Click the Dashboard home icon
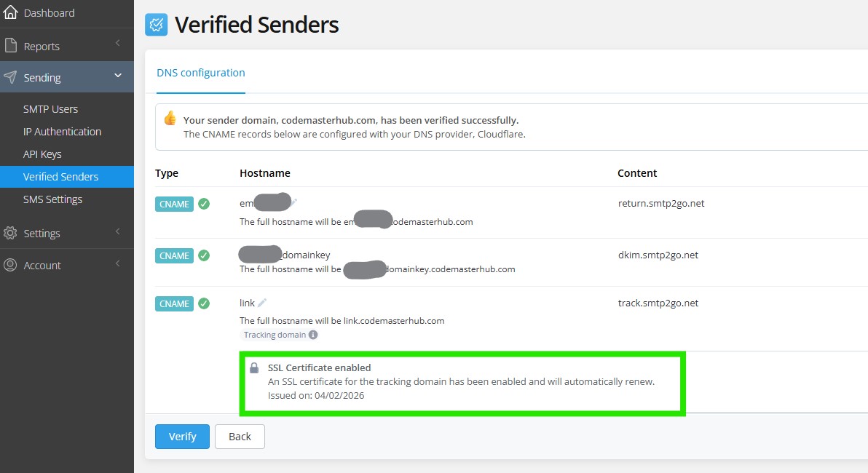 pos(10,12)
